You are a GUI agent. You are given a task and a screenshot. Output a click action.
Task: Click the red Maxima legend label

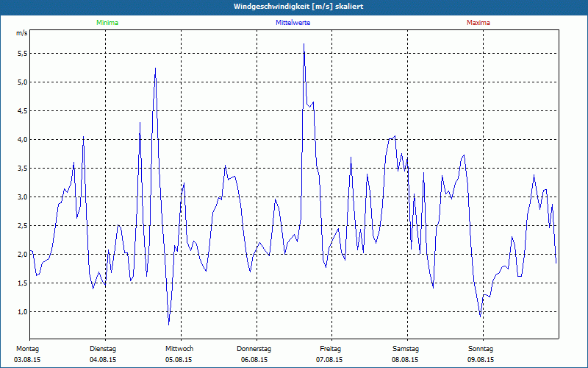pos(478,23)
